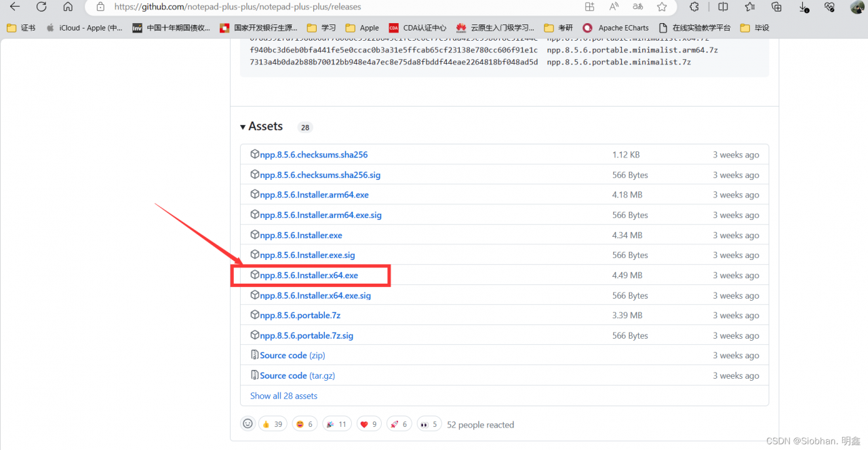
Task: Open the 毕设 bookmarks folder
Action: tap(755, 28)
